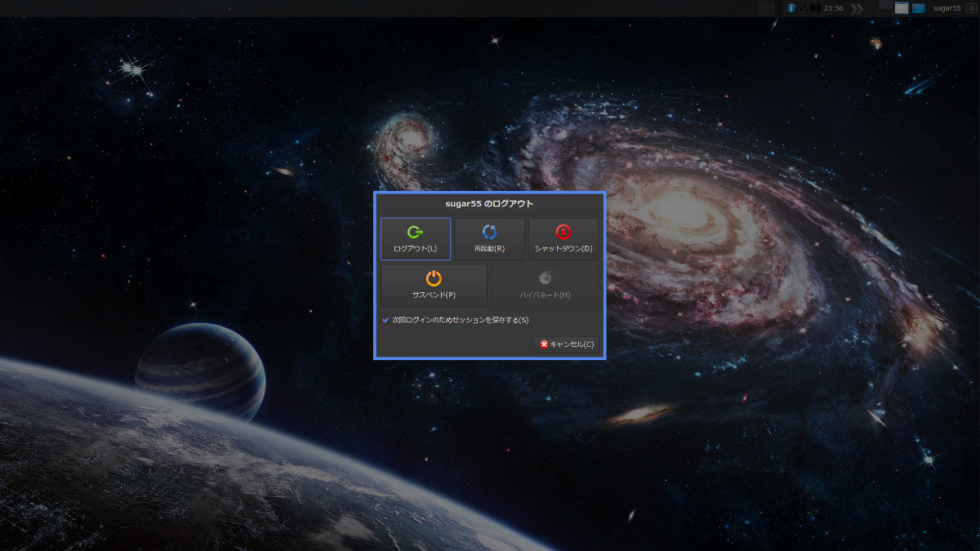Uncheck the save session for next login checkbox
This screenshot has height=551, width=980.
point(385,320)
